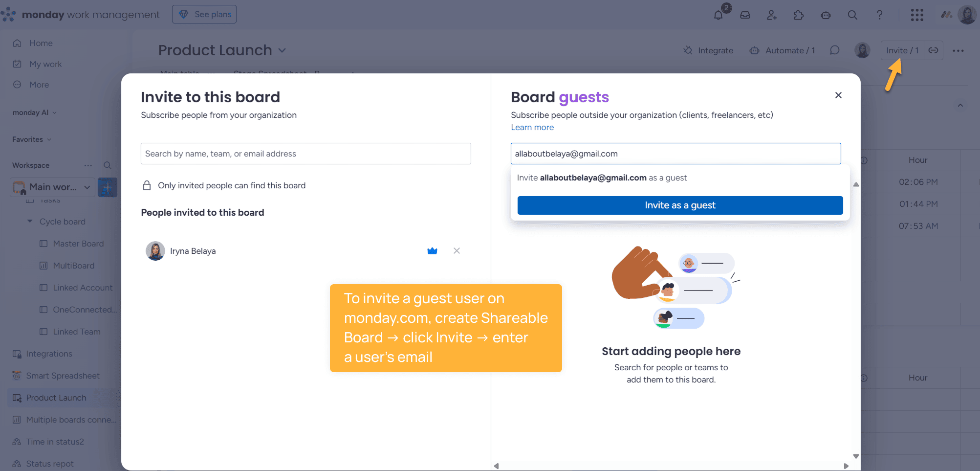980x471 pixels.
Task: Open the inbox tray icon
Action: (745, 15)
